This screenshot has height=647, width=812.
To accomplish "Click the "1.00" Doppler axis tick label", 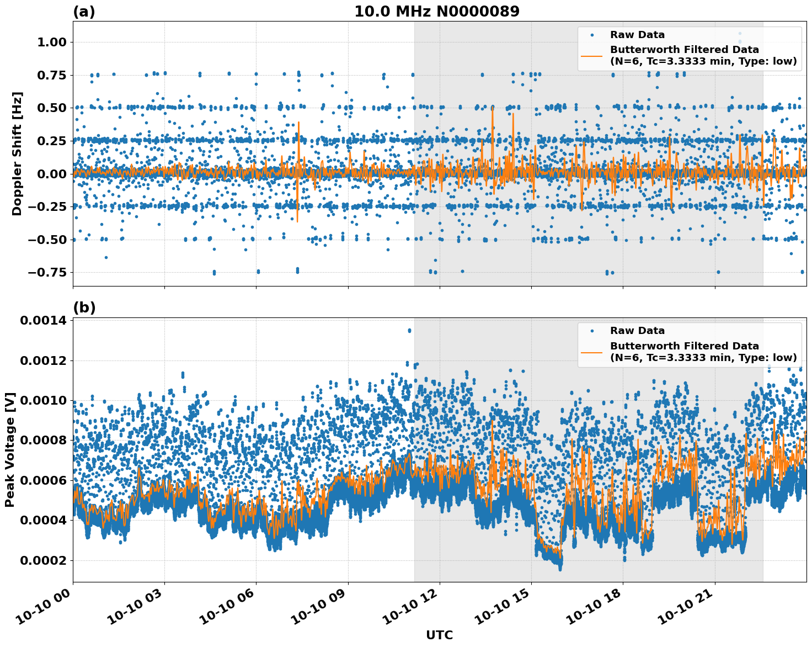I will [52, 43].
